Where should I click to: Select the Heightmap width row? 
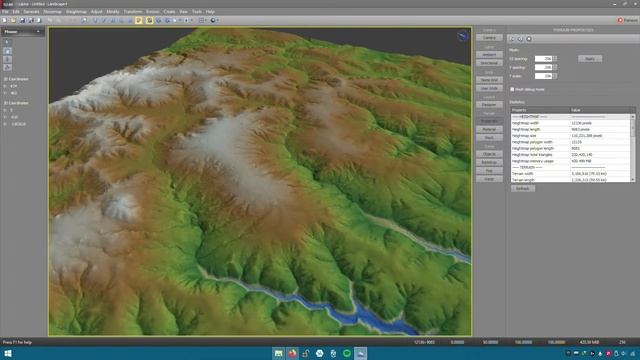571,123
